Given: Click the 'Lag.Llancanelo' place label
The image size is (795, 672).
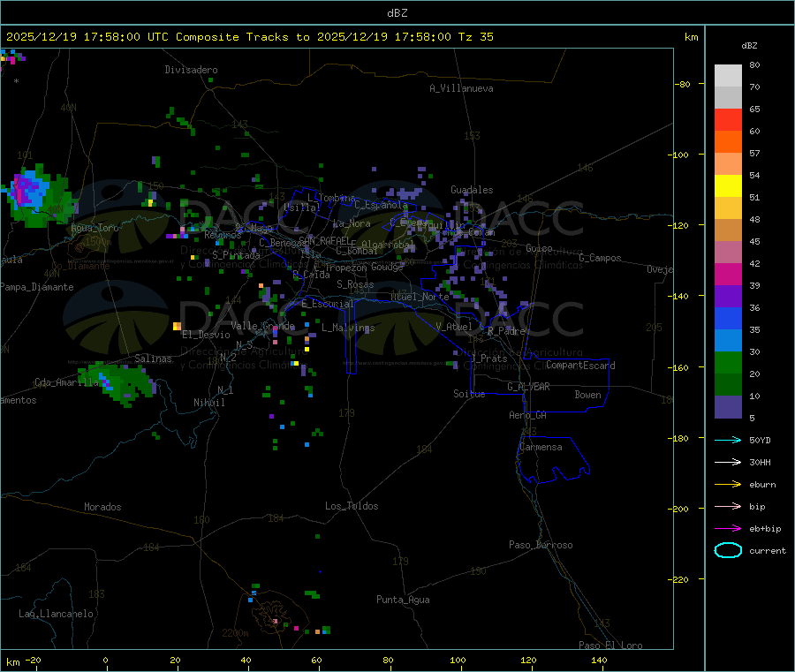Looking at the screenshot, I should click(x=57, y=614).
